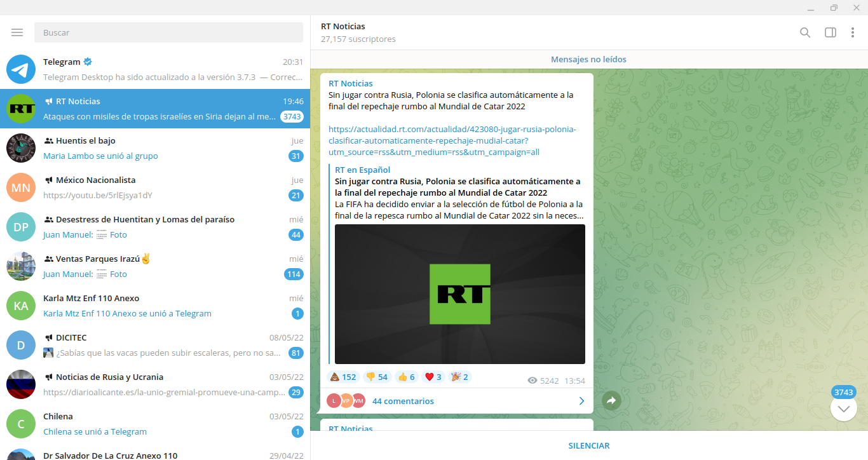
Task: Jump to bottom with down-arrow button
Action: 844,409
